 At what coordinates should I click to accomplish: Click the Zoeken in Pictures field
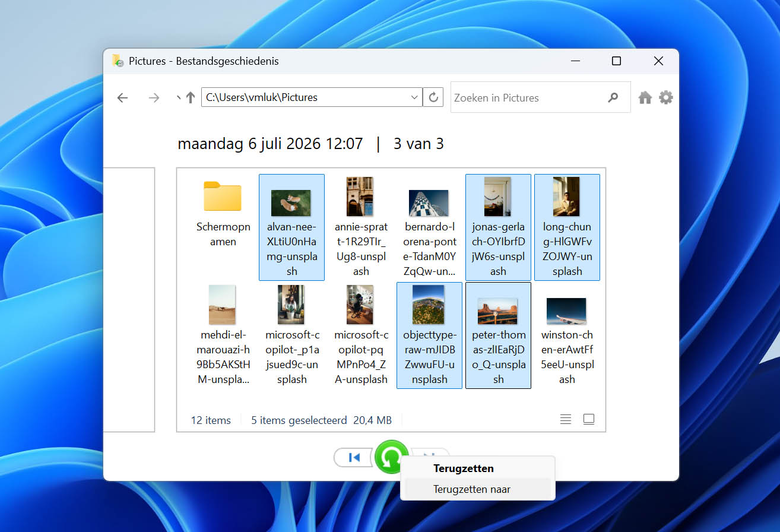[528, 97]
